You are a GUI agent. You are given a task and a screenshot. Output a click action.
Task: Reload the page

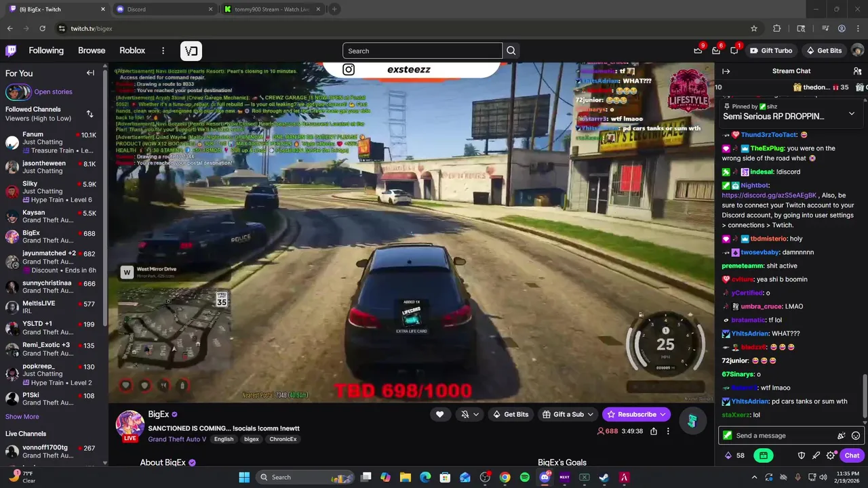pos(42,28)
